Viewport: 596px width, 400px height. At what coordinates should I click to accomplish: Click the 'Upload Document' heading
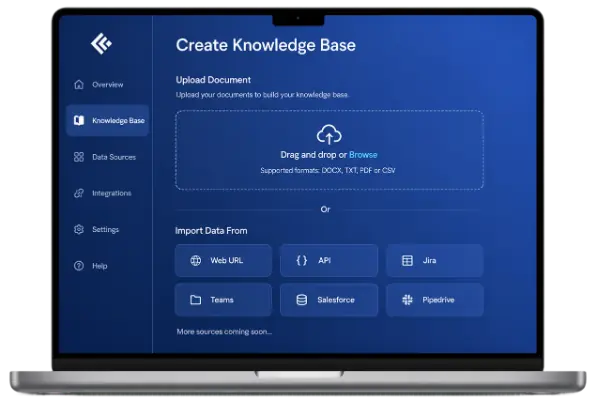tap(213, 80)
